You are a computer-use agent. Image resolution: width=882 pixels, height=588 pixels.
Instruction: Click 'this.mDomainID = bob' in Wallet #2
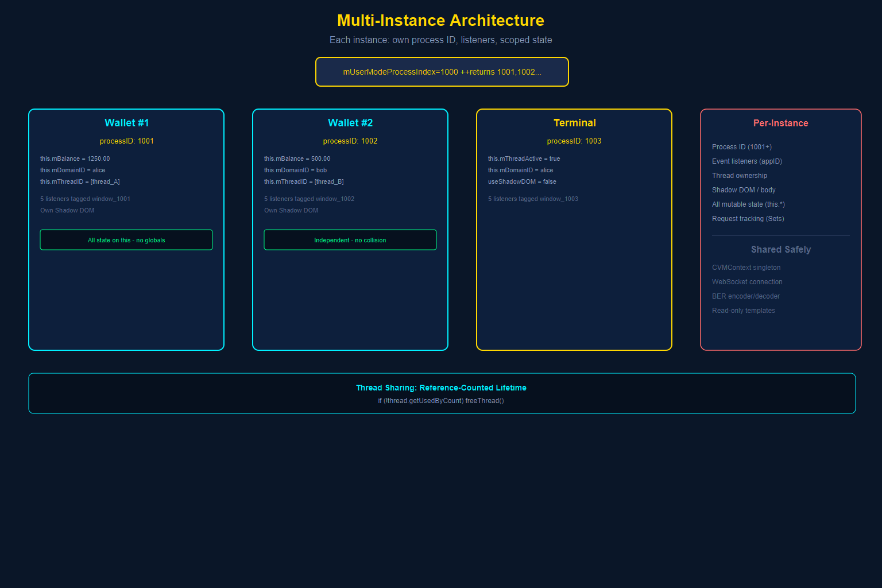tap(295, 170)
